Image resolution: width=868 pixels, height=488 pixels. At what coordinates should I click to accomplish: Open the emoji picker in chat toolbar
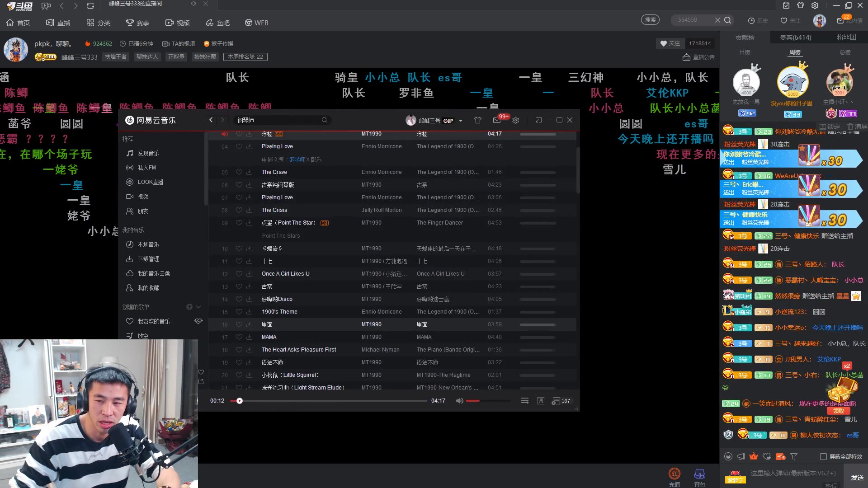coord(728,456)
